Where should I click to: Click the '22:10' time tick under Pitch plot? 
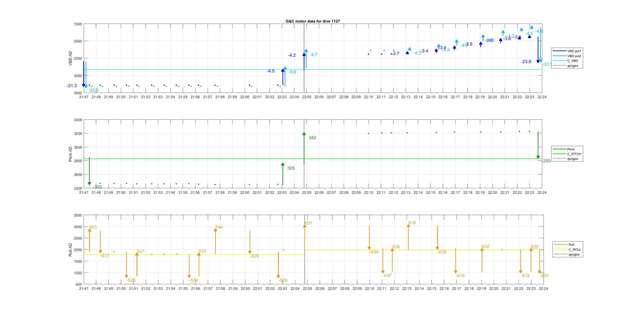(x=369, y=192)
